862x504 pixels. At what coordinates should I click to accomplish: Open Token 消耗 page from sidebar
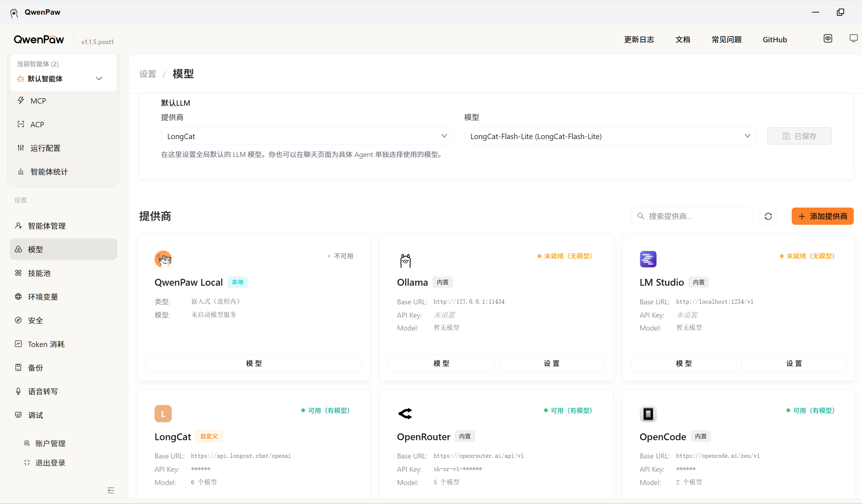coord(63,344)
